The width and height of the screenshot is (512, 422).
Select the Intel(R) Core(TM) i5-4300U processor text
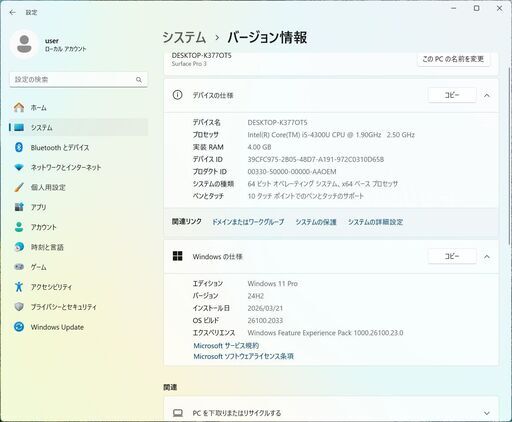[x=331, y=135]
